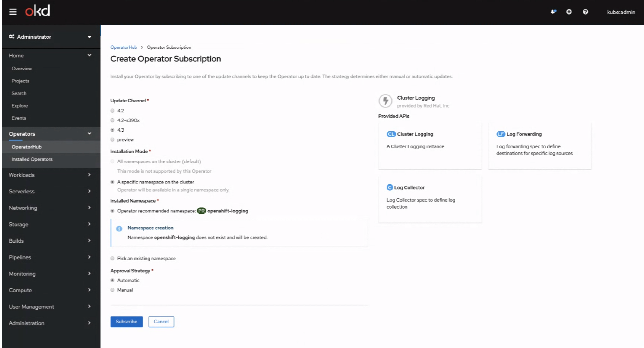Image resolution: width=644 pixels, height=348 pixels.
Task: Click the Subscribe button
Action: [126, 321]
